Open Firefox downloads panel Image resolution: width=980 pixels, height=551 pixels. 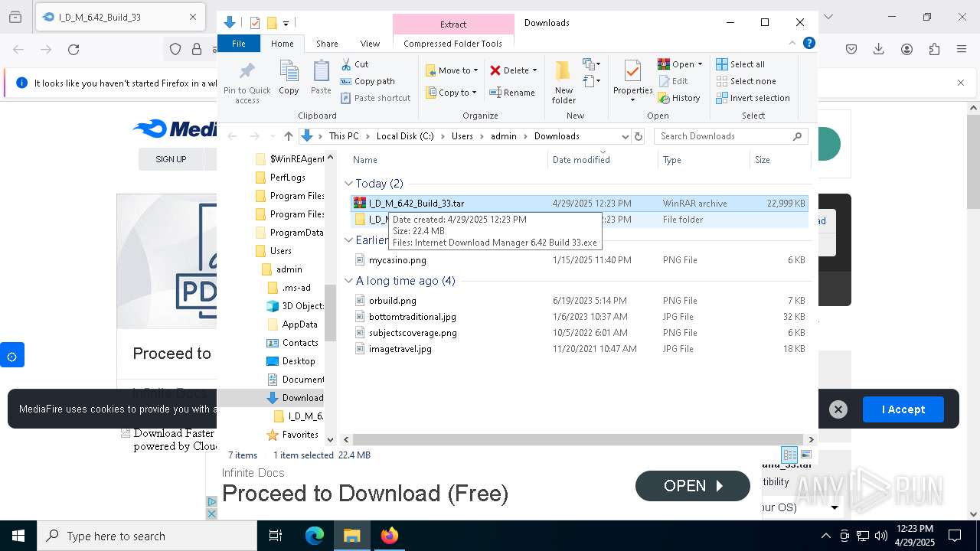click(x=879, y=50)
